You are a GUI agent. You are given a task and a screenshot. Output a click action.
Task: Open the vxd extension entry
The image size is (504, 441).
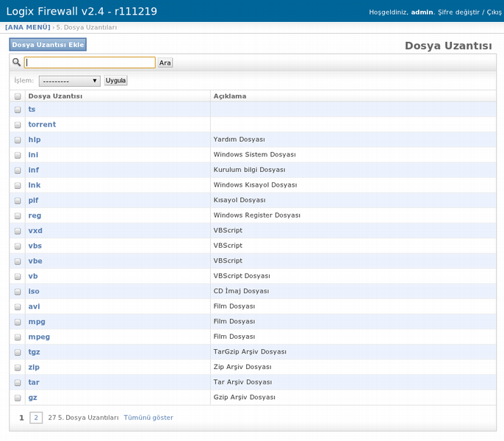tap(35, 231)
